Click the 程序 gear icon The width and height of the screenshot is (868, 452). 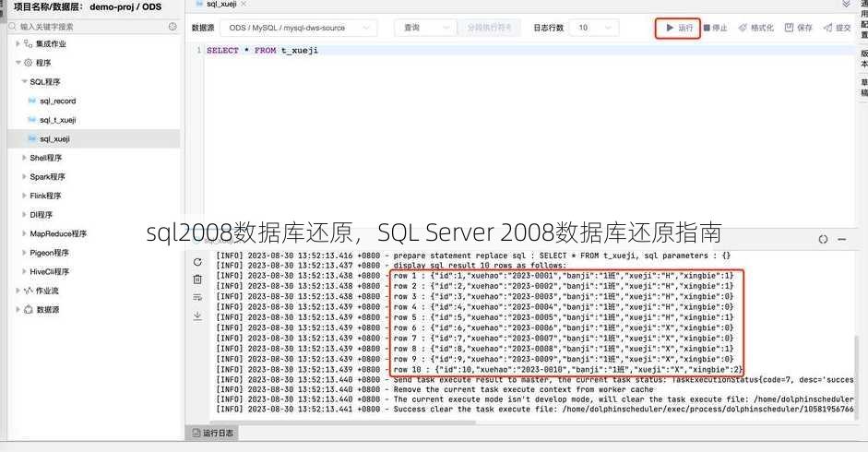coord(29,63)
